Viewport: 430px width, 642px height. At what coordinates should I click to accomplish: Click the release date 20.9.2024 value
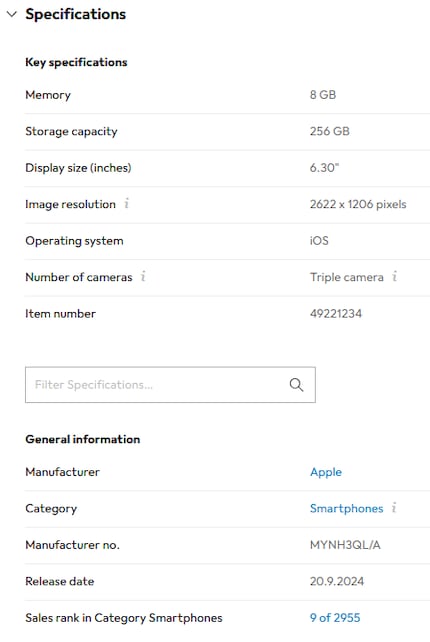[337, 581]
